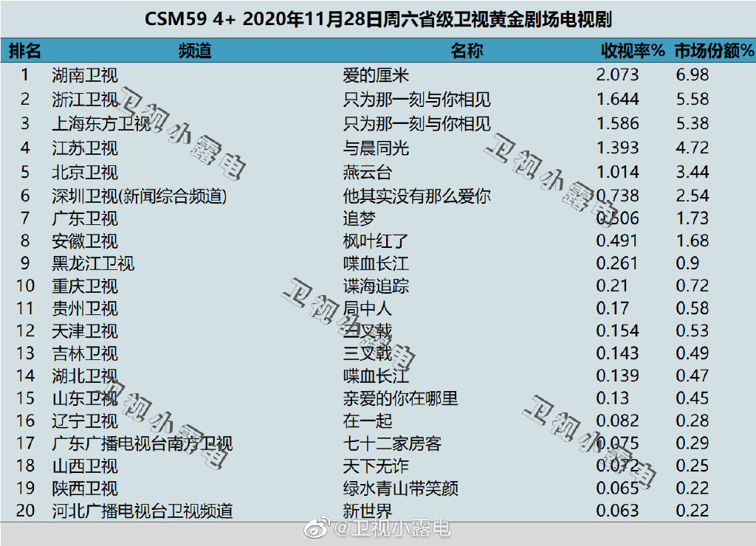Select the drama name 七十二家房客
The height and width of the screenshot is (546, 756).
(392, 443)
